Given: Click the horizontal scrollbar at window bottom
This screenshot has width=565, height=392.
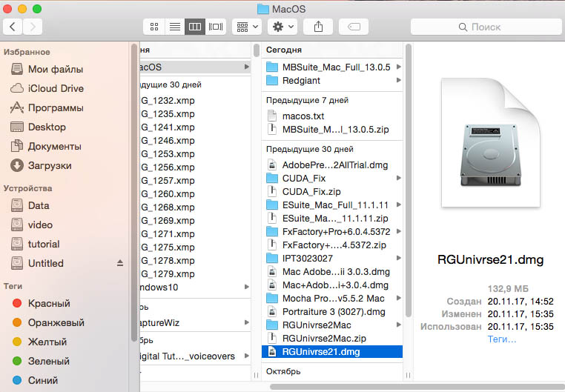Looking at the screenshot, I should [x=417, y=387].
